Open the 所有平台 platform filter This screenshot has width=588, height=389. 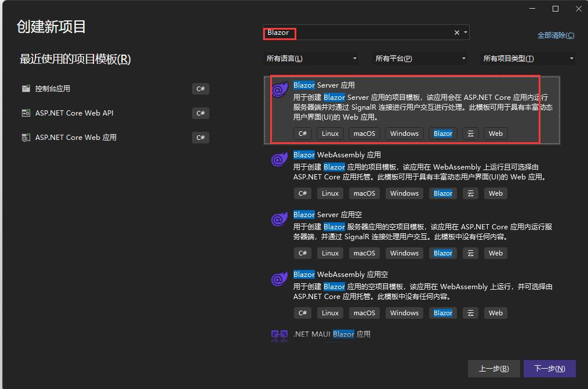pyautogui.click(x=420, y=59)
